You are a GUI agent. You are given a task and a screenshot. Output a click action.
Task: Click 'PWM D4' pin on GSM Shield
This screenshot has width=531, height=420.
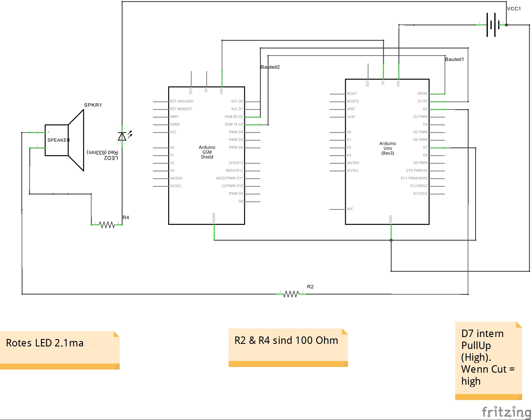pyautogui.click(x=236, y=132)
